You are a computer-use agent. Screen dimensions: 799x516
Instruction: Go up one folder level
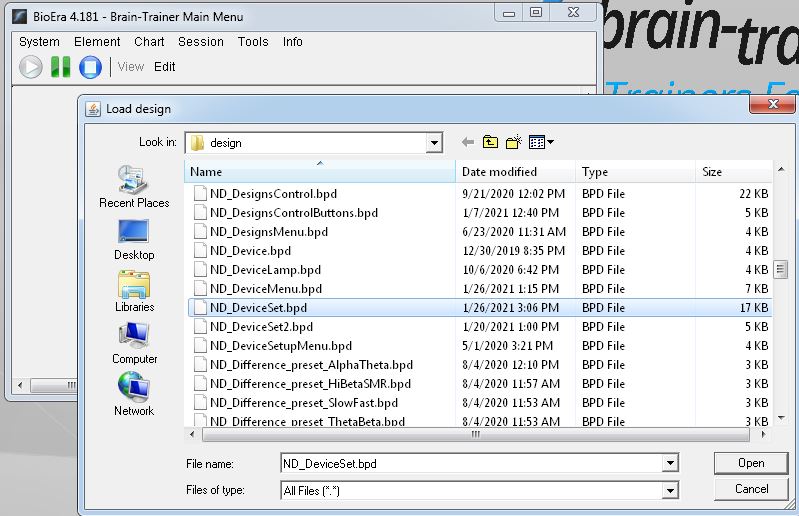tap(490, 142)
